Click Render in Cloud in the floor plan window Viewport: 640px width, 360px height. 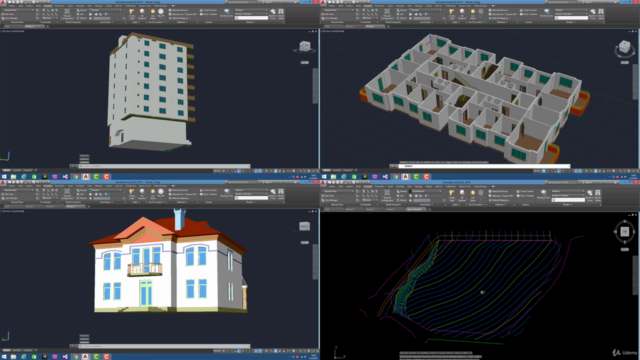pyautogui.click(x=593, y=13)
